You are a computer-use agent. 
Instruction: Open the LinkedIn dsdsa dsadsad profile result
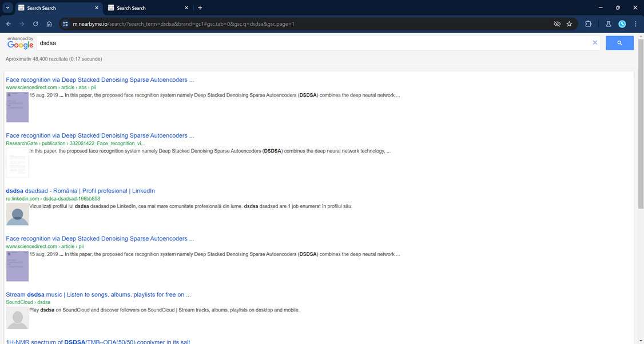[x=80, y=190]
